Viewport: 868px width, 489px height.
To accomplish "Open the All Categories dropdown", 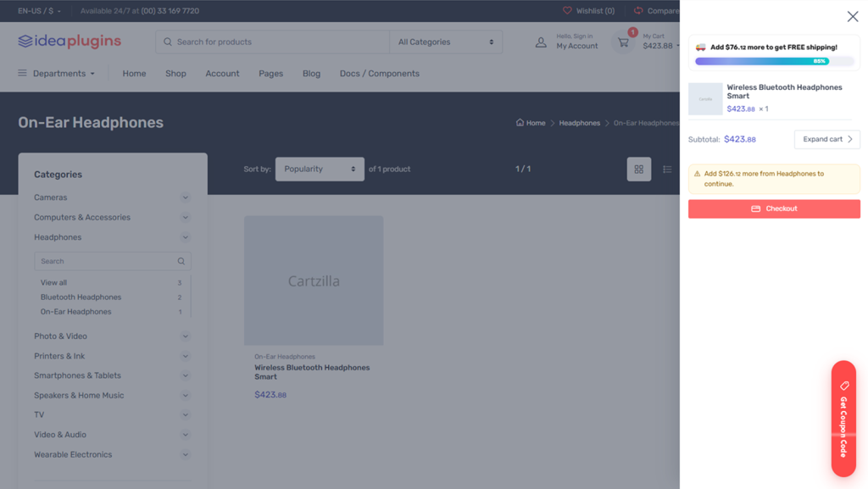I will (446, 42).
